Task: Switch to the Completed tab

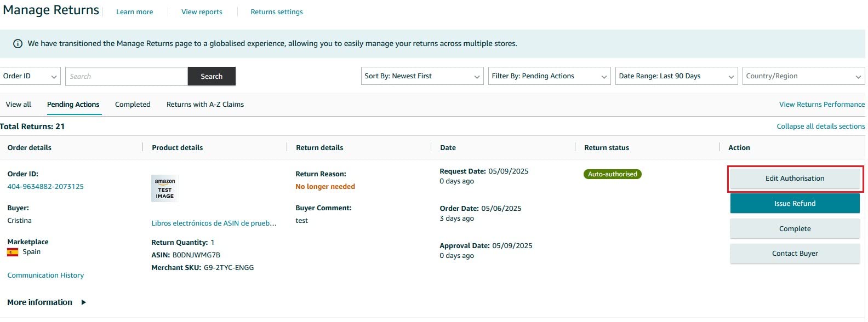Action: pos(133,105)
